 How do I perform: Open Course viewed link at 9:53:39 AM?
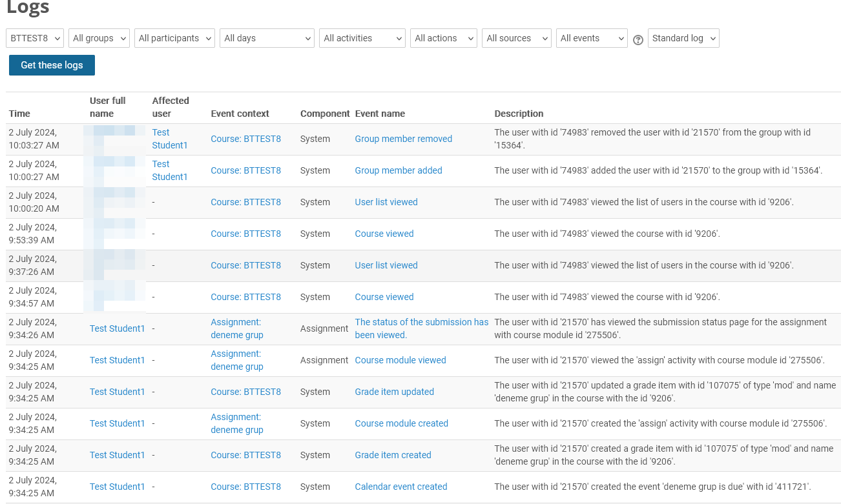point(384,234)
